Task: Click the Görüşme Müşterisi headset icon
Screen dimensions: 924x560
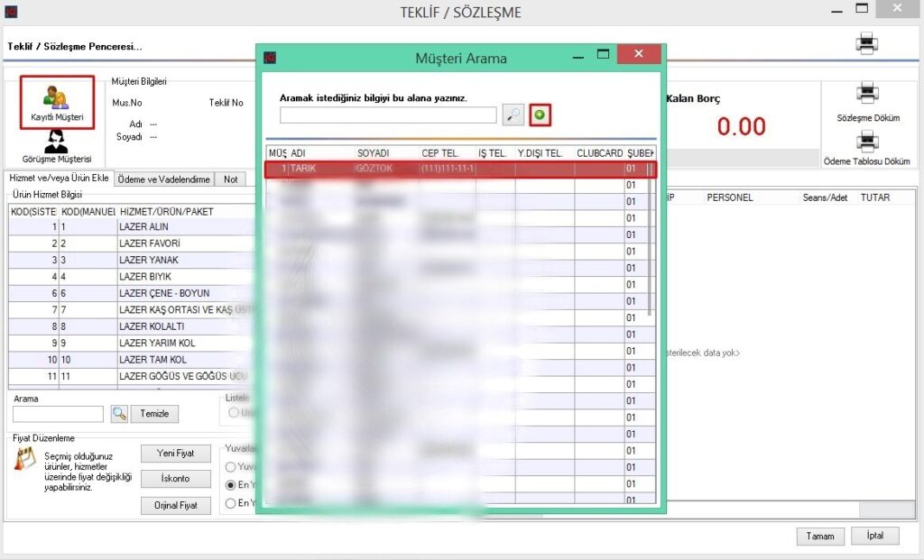Action: tap(56, 142)
